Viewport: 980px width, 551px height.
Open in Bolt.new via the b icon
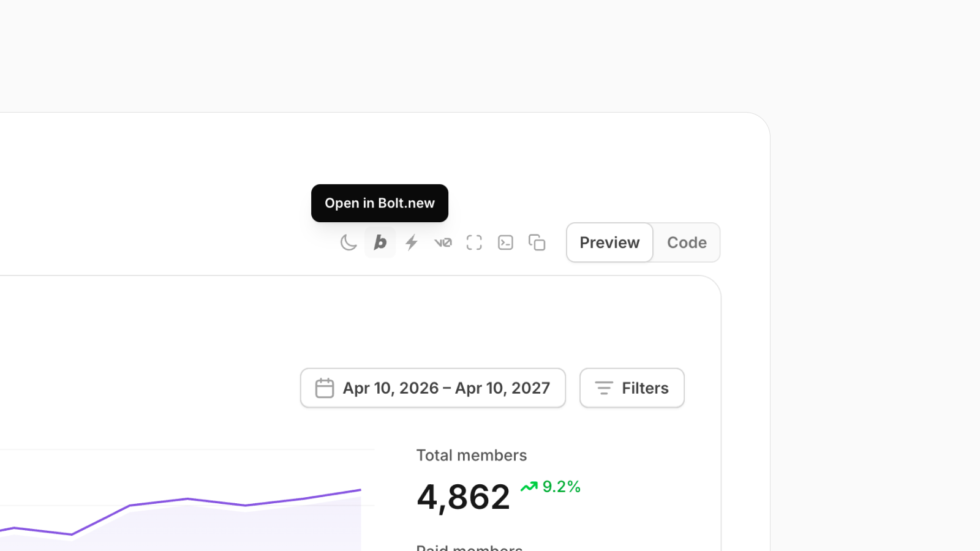[380, 242]
